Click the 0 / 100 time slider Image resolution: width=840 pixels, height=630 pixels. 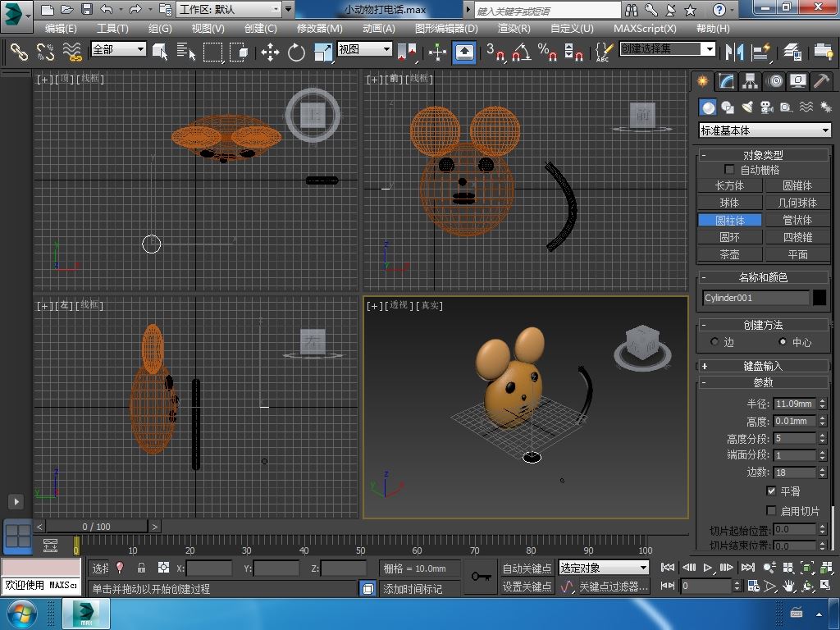(x=97, y=527)
